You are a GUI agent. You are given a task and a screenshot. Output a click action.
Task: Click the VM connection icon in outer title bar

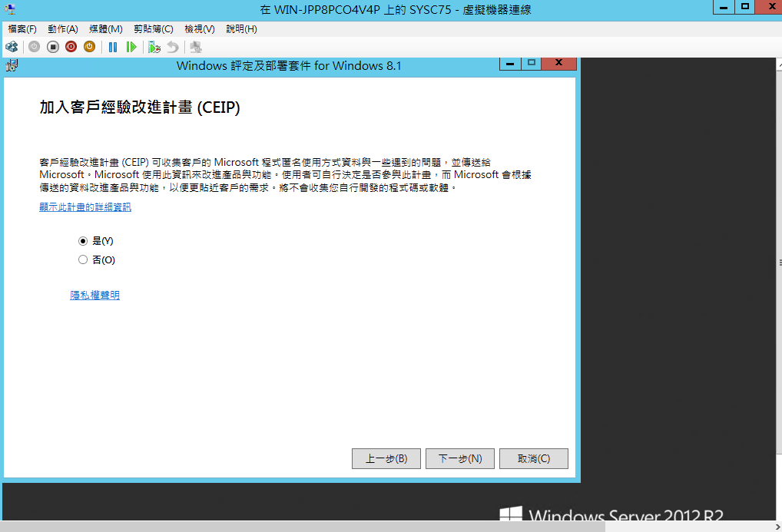pos(10,9)
